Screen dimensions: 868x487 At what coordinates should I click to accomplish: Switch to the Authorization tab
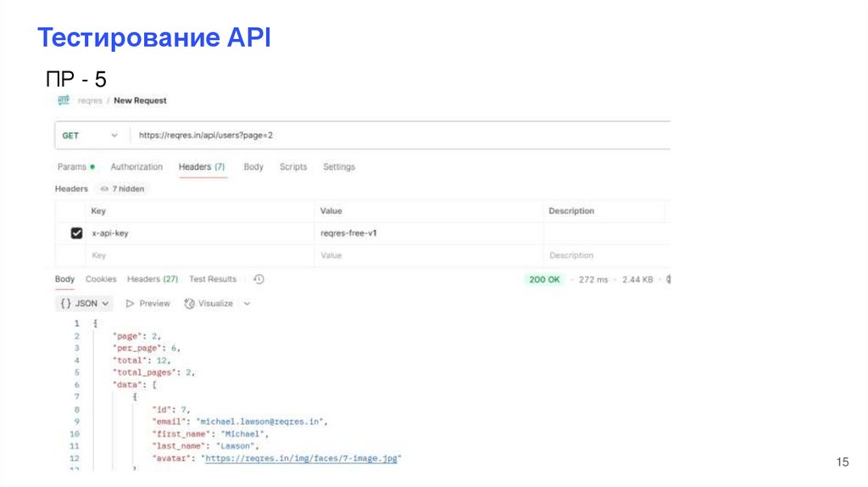click(x=136, y=167)
